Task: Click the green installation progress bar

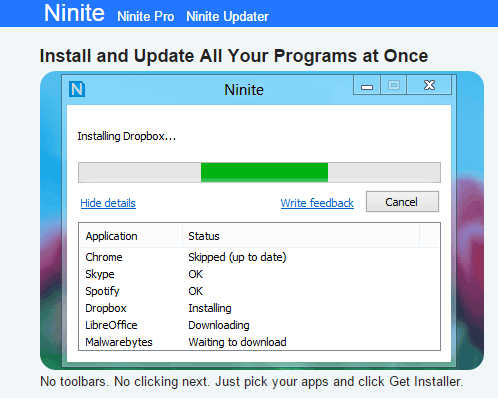Action: tap(259, 172)
